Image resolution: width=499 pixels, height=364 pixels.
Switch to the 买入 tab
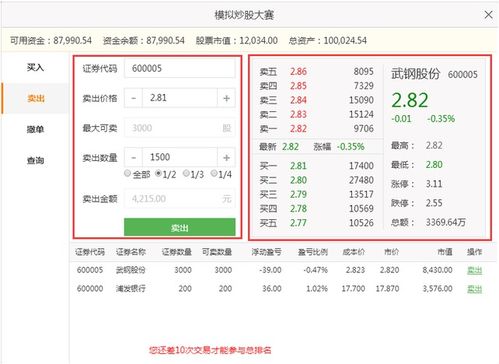click(35, 67)
